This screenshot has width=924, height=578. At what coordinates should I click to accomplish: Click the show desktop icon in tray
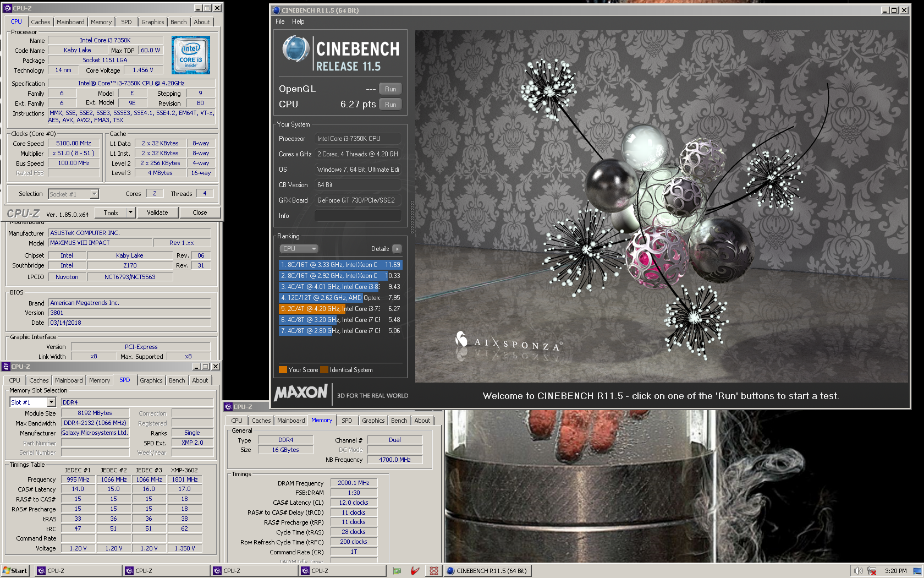(917, 571)
